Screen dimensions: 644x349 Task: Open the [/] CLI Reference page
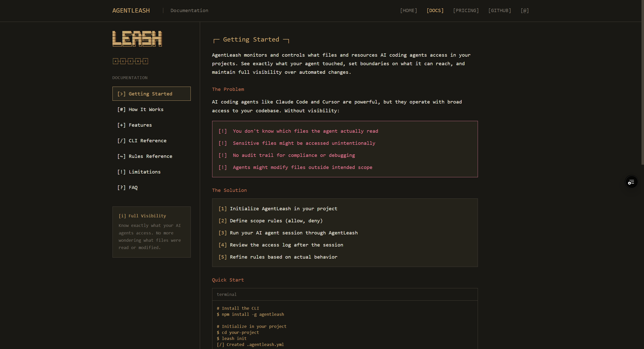[x=142, y=141]
